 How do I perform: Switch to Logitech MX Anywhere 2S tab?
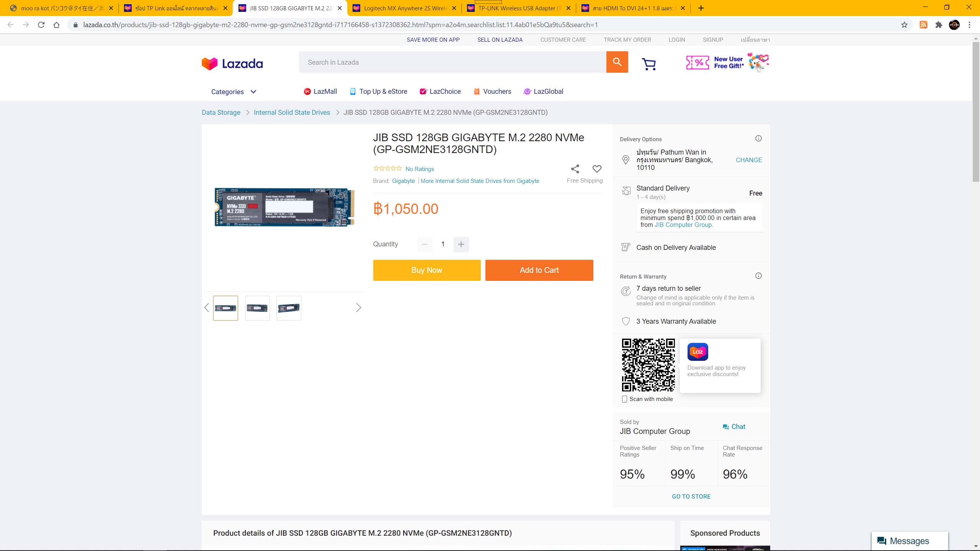(x=404, y=8)
